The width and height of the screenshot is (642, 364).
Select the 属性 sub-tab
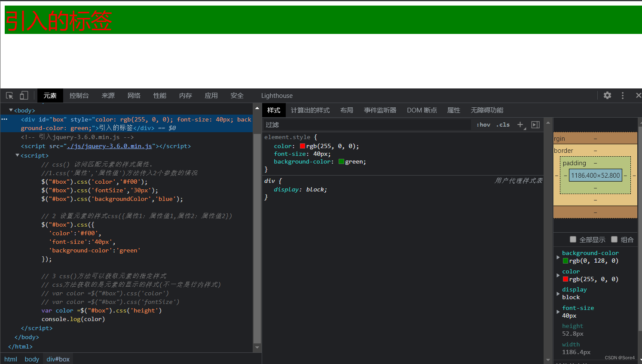point(454,110)
